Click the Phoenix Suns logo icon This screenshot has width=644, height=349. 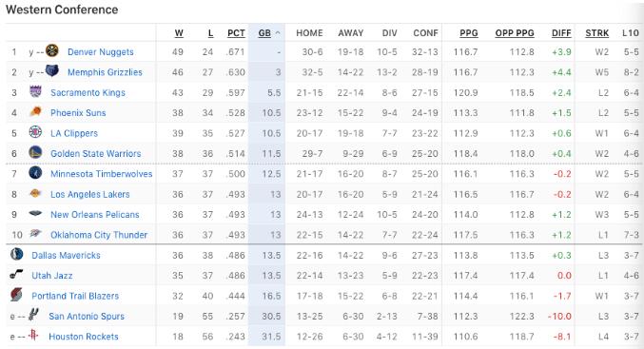[x=36, y=111]
